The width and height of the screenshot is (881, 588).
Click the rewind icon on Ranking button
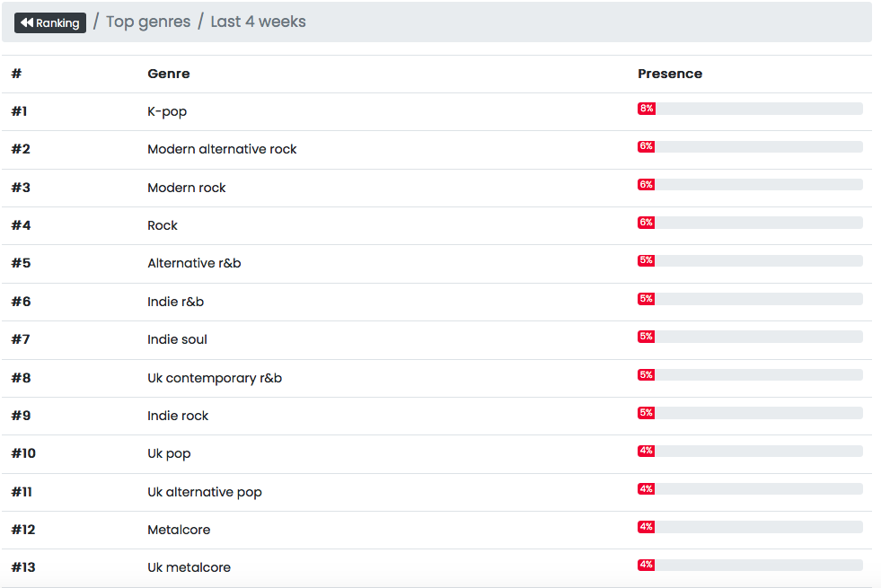(26, 22)
